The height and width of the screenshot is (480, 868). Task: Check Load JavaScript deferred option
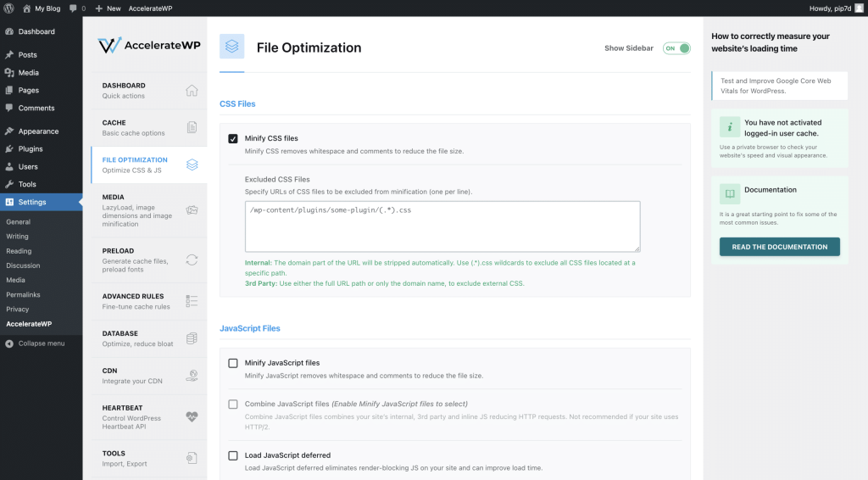[x=233, y=455]
